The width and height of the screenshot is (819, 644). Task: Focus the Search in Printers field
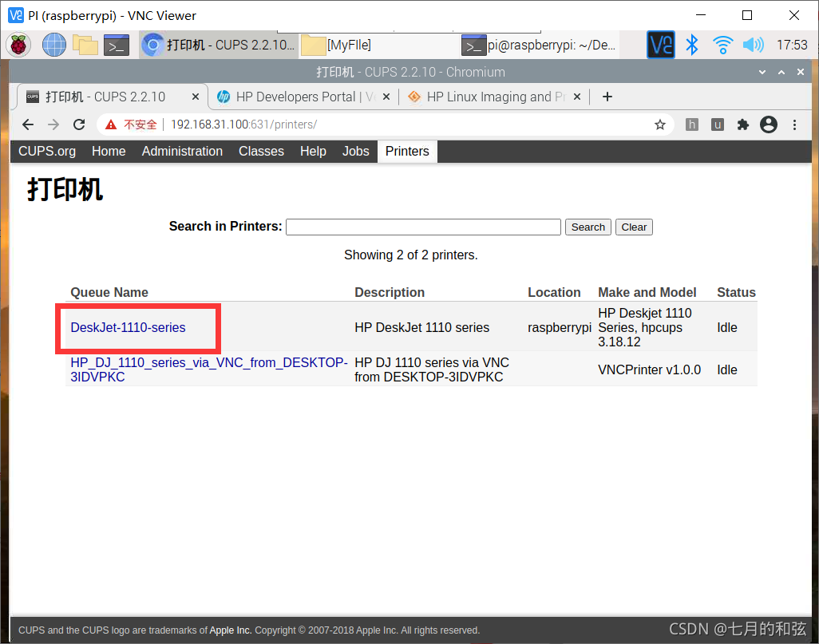pos(423,227)
